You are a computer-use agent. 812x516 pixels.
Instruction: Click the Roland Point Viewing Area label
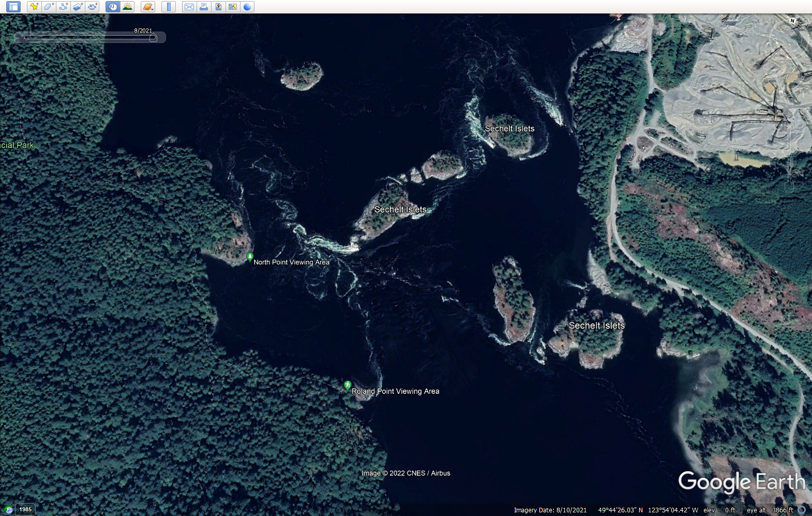tap(395, 391)
